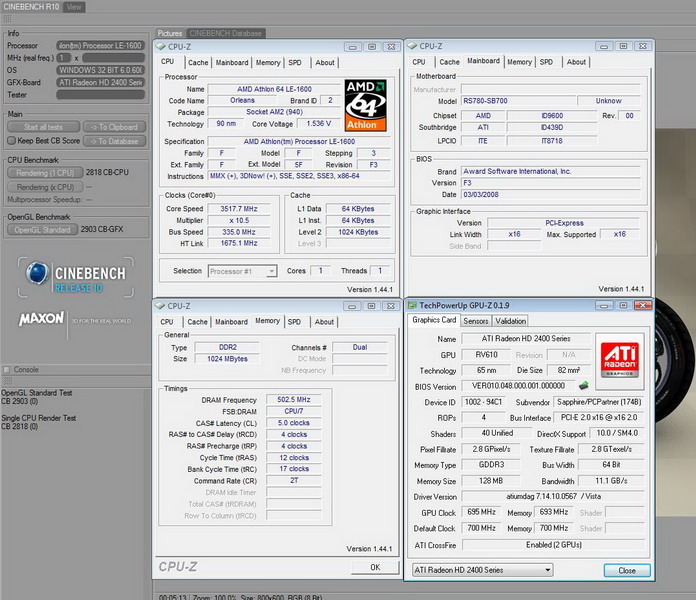
Task: Click the ATI CrossFire status field
Action: [554, 545]
